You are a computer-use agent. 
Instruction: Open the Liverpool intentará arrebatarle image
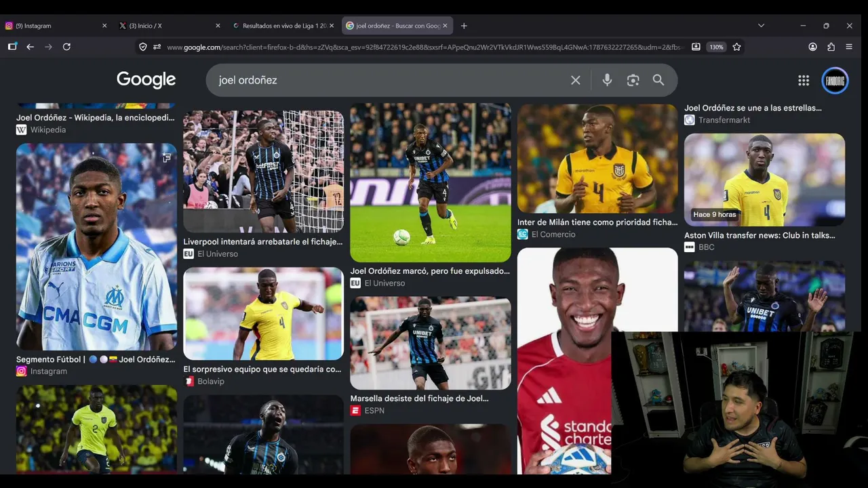(x=263, y=171)
